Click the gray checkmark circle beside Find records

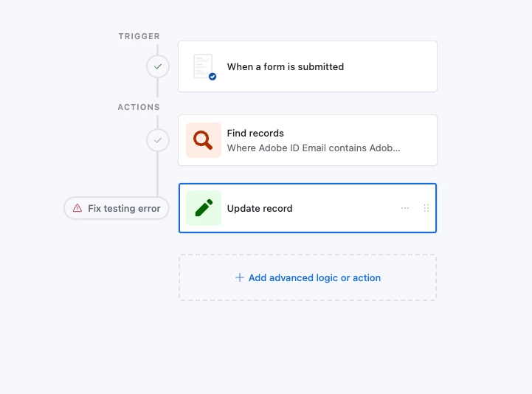(x=158, y=140)
